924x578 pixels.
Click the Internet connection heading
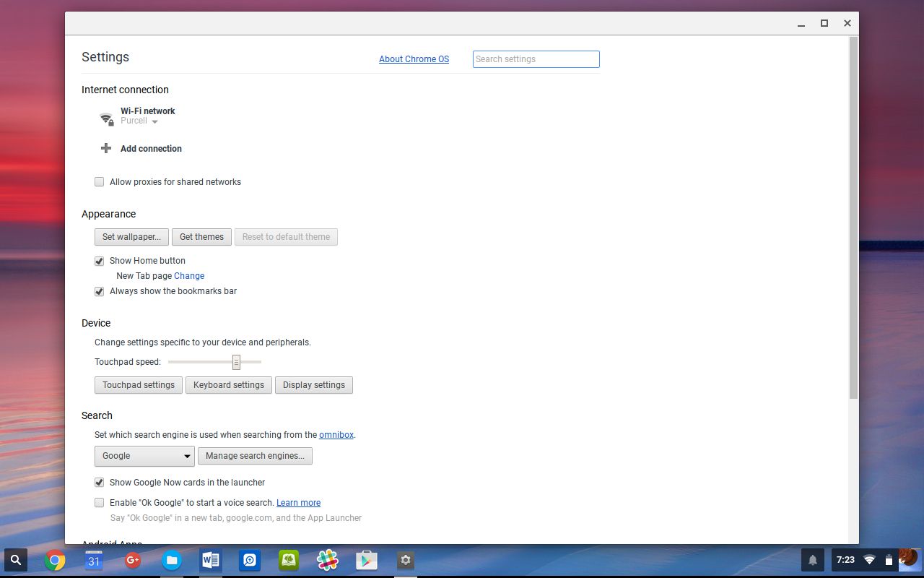pyautogui.click(x=125, y=90)
